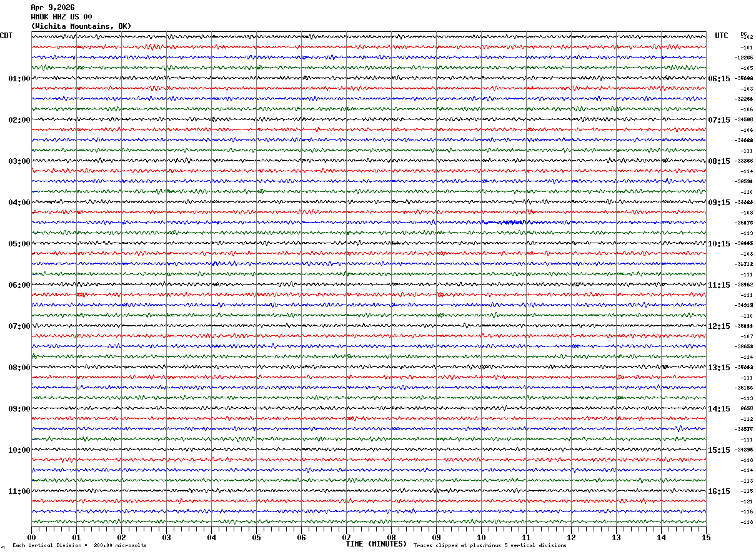Image resolution: width=756 pixels, height=554 pixels.
Task: Click the WMOK HHZ US 00 station label
Action: (x=61, y=17)
